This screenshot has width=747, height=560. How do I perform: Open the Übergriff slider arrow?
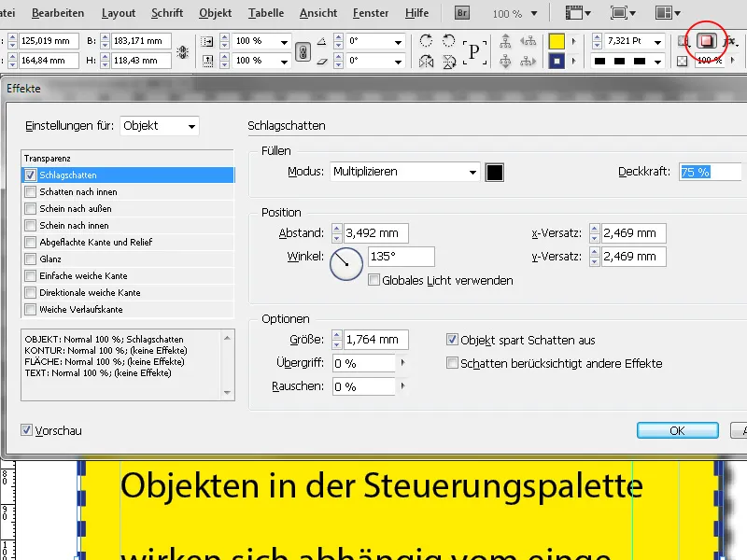[x=403, y=363]
